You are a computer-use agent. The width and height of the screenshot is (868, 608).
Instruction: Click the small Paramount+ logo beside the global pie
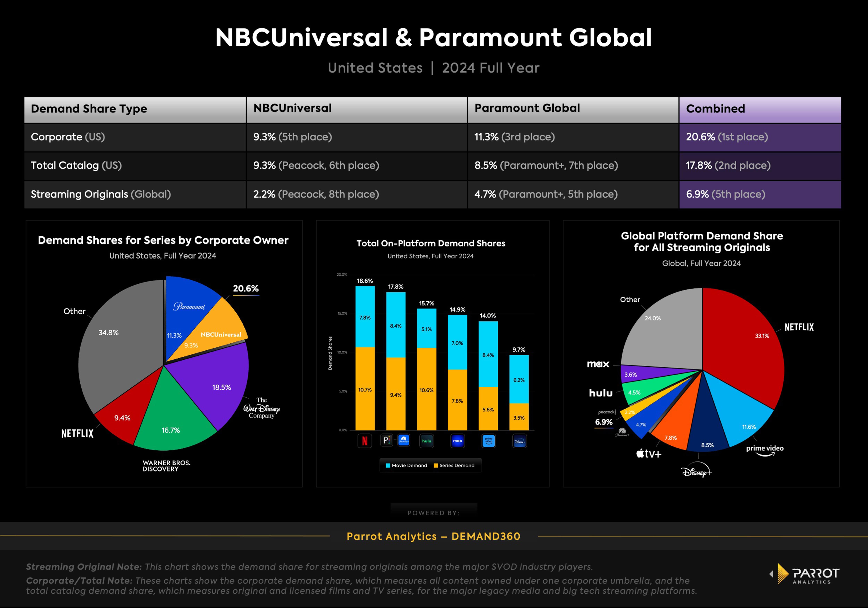[x=622, y=432]
